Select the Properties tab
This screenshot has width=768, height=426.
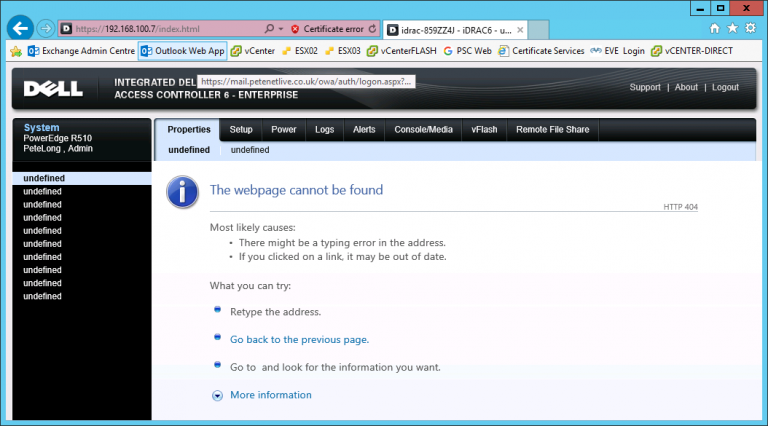189,130
